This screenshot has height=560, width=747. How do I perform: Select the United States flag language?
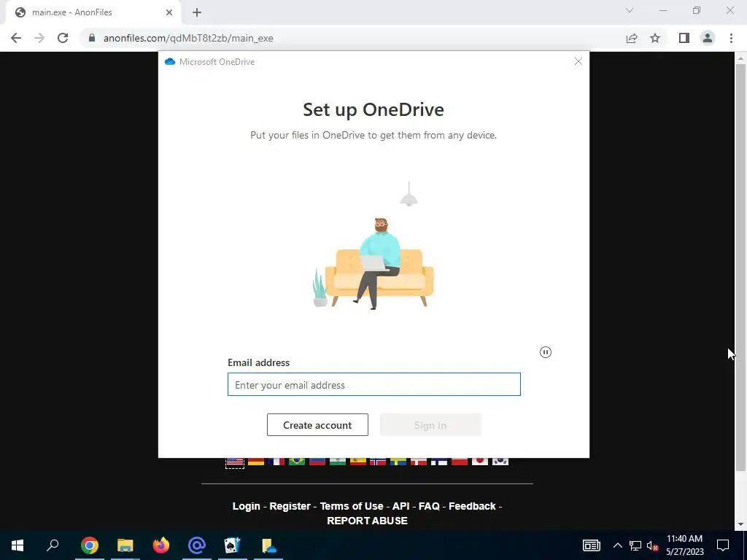[x=235, y=462]
